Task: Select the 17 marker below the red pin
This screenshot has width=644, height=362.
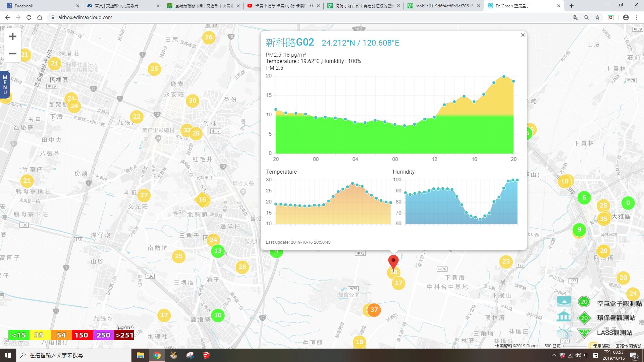Action: coord(398,283)
